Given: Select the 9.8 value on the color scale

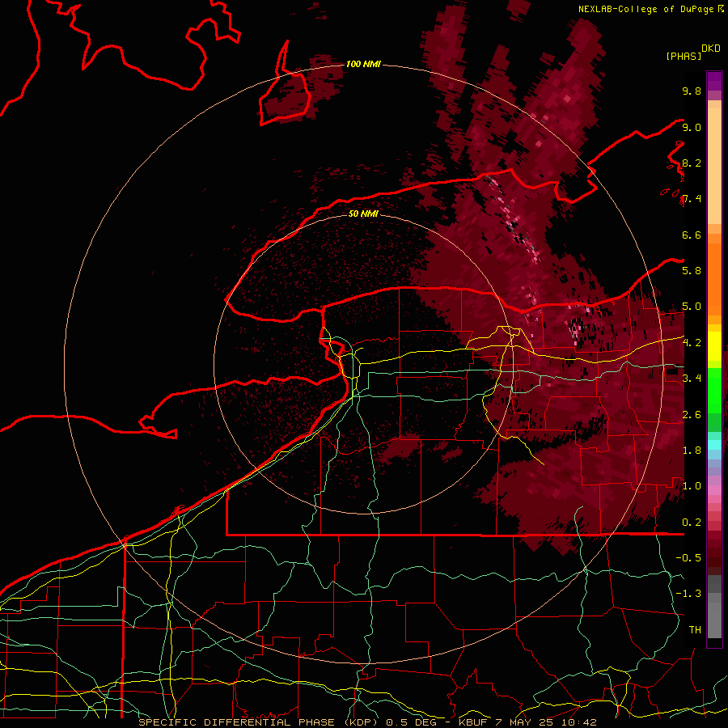Looking at the screenshot, I should (x=692, y=91).
